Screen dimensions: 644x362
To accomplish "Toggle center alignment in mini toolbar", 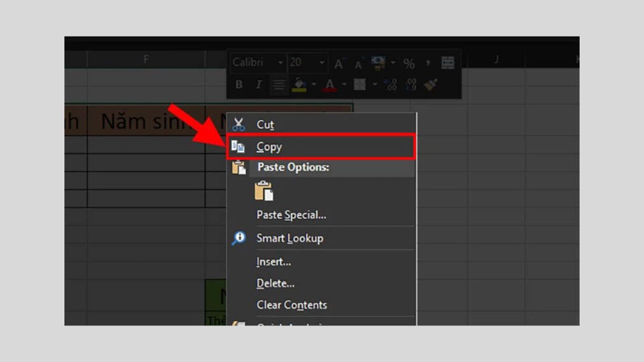I will 277,84.
